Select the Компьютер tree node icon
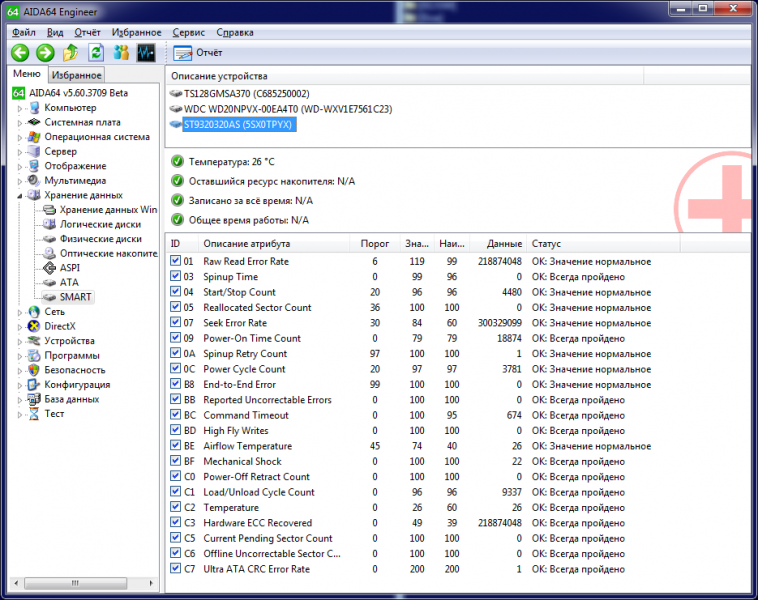 click(x=34, y=107)
